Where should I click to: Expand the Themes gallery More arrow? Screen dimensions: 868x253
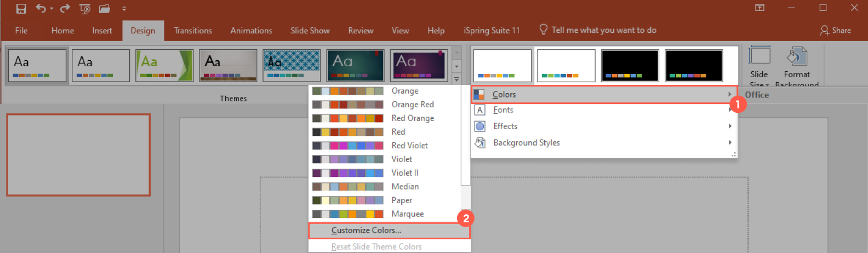(x=456, y=79)
